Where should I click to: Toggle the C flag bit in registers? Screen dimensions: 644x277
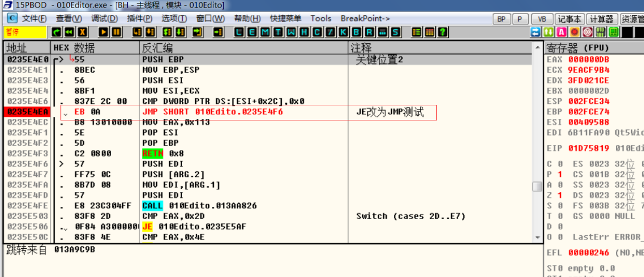point(559,164)
